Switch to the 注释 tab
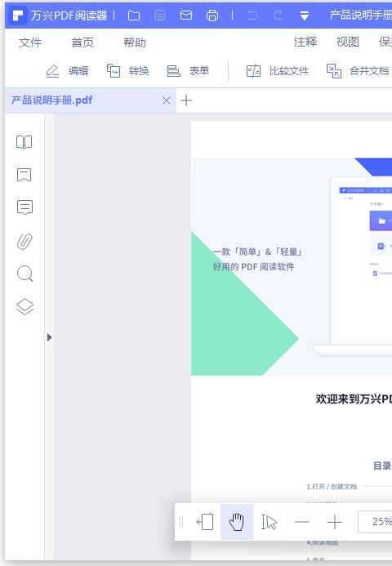The height and width of the screenshot is (566, 392). pyautogui.click(x=305, y=42)
